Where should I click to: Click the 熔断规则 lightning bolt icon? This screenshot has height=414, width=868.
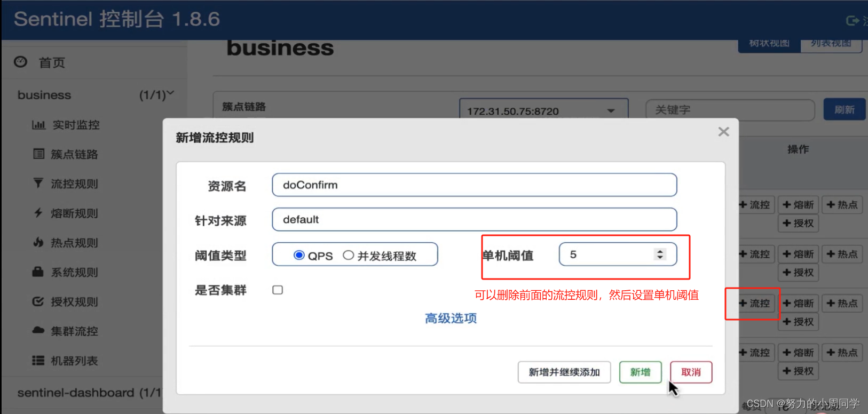pyautogui.click(x=38, y=213)
